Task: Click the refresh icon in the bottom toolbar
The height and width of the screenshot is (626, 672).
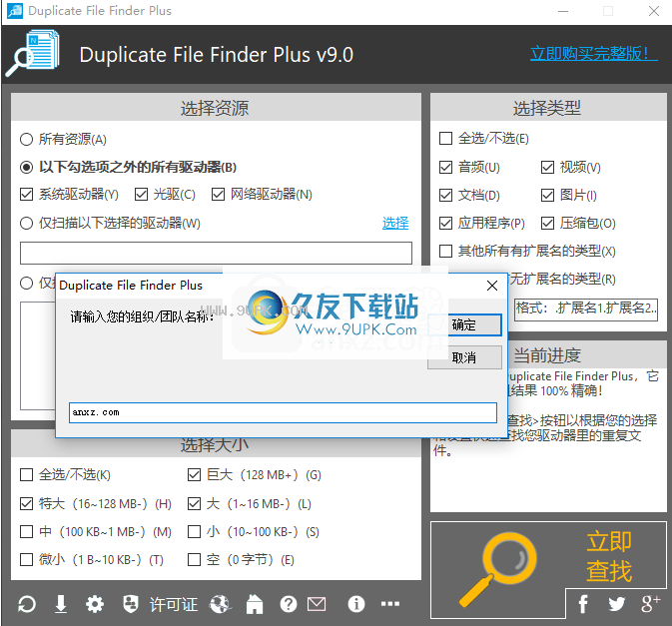Action: [27, 604]
